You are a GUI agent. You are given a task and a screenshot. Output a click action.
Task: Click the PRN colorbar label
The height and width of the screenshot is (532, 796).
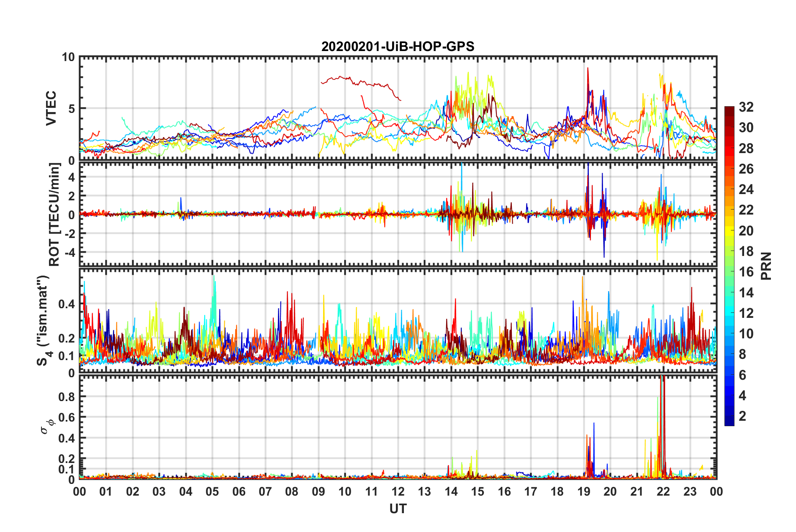click(x=766, y=266)
